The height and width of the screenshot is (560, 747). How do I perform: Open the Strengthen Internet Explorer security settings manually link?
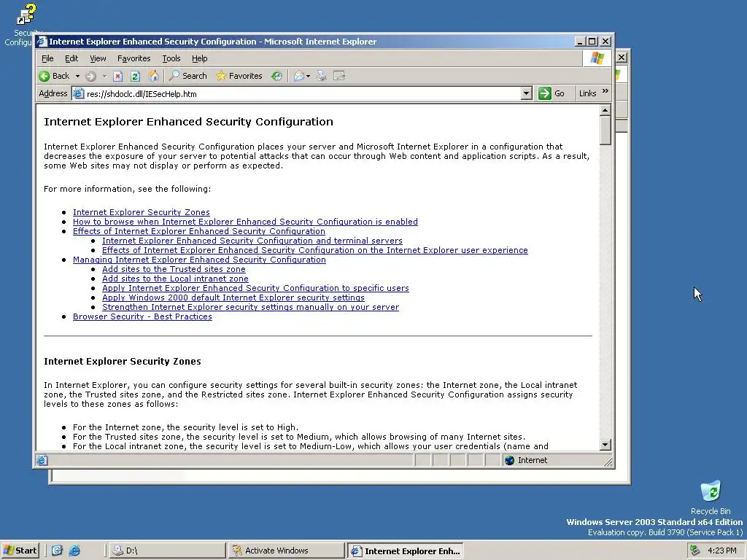(251, 307)
